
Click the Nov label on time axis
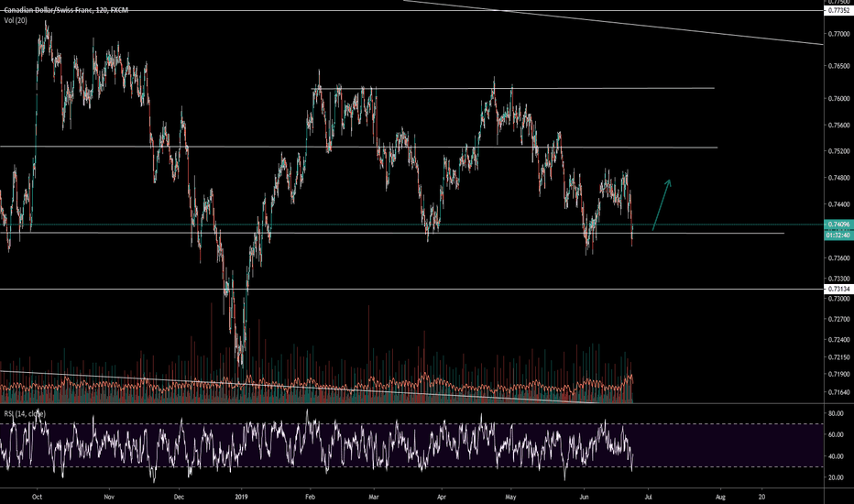pos(109,497)
